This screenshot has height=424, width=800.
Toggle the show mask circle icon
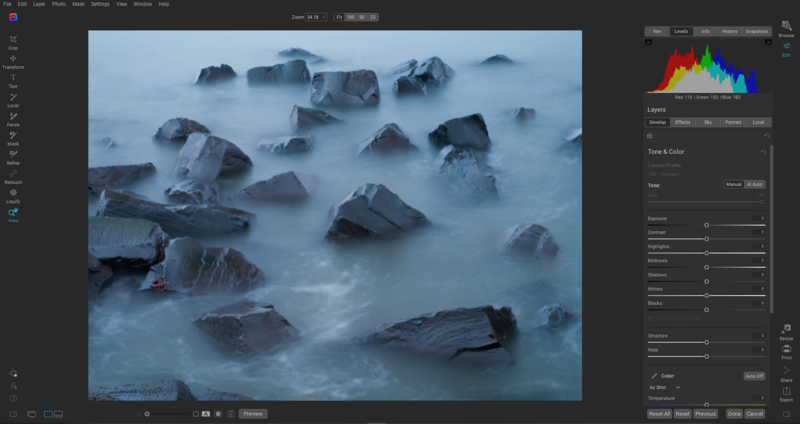point(218,414)
